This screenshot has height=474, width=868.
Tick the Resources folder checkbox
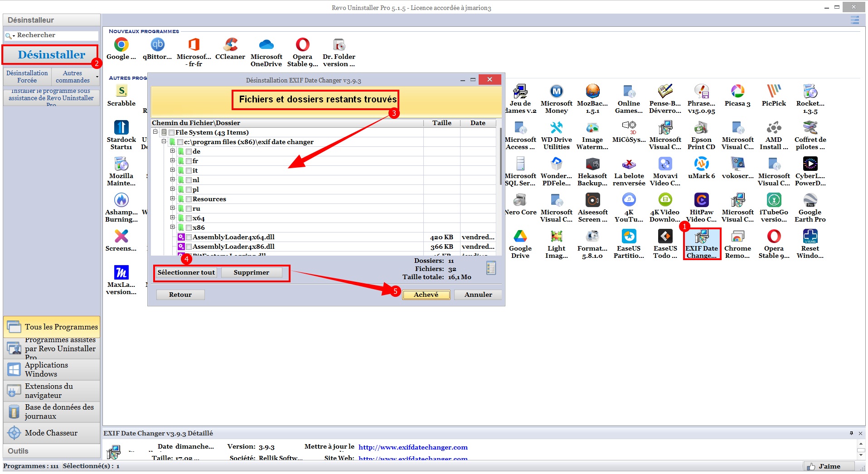pos(189,199)
